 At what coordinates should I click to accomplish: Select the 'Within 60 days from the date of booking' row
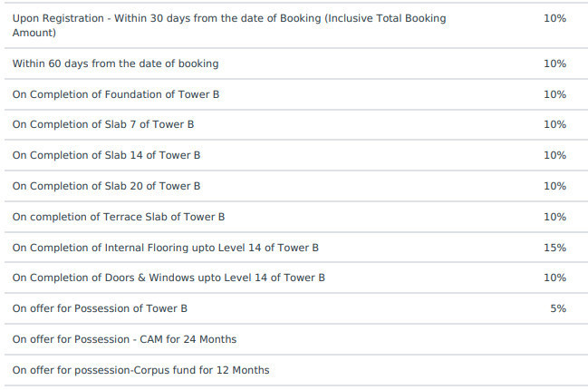point(115,64)
